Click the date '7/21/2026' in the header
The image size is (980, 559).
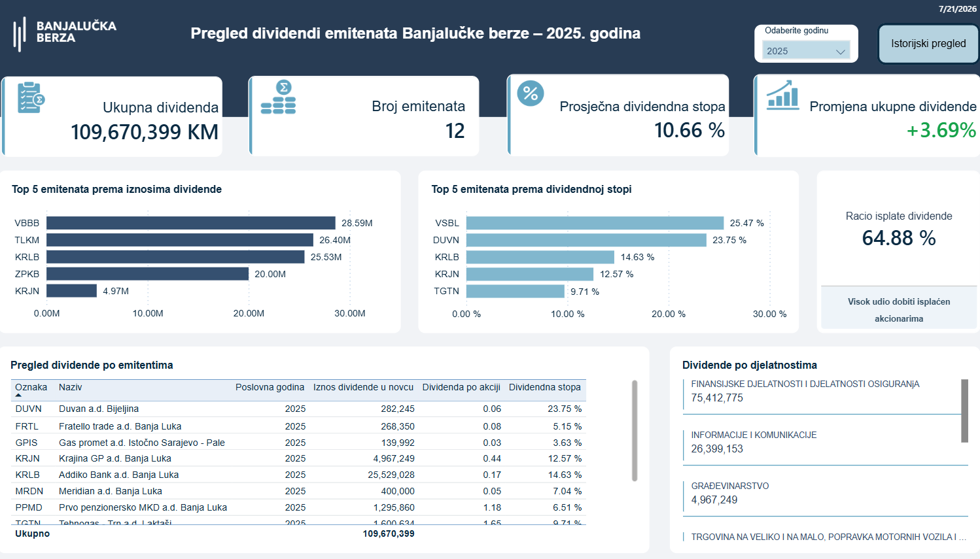pyautogui.click(x=958, y=9)
